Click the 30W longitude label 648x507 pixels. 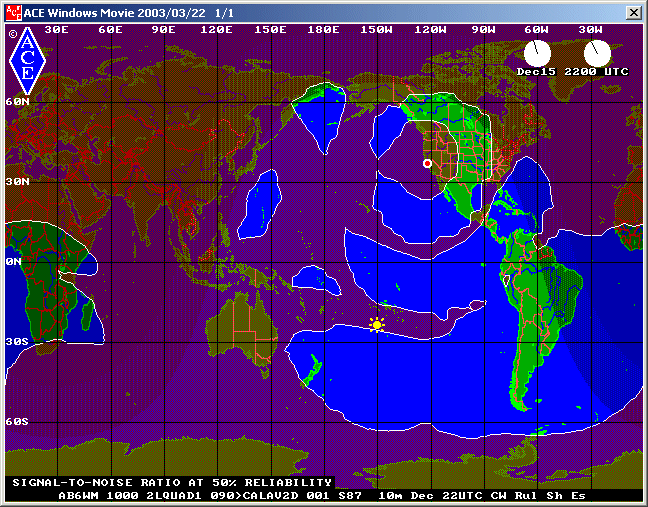(590, 30)
